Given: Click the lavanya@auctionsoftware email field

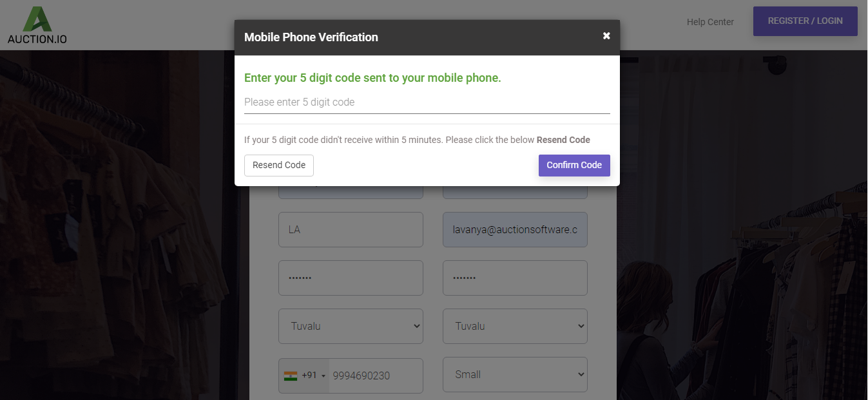Looking at the screenshot, I should click(515, 229).
